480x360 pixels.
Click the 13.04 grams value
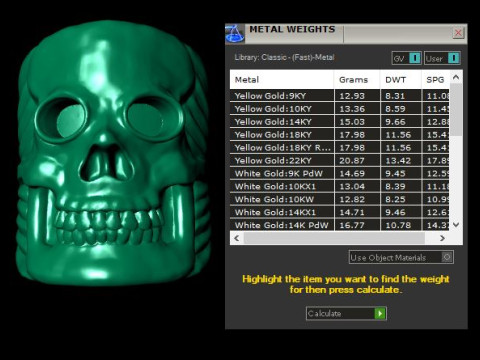point(352,187)
